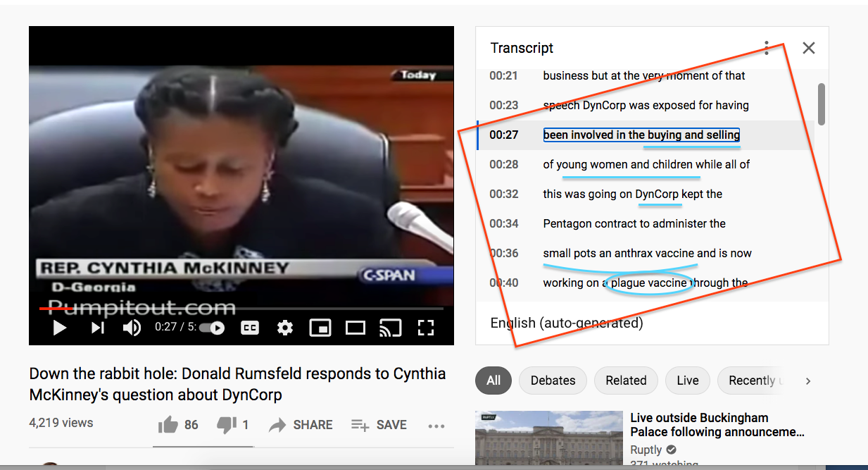
Task: Mute the video volume
Action: point(132,328)
